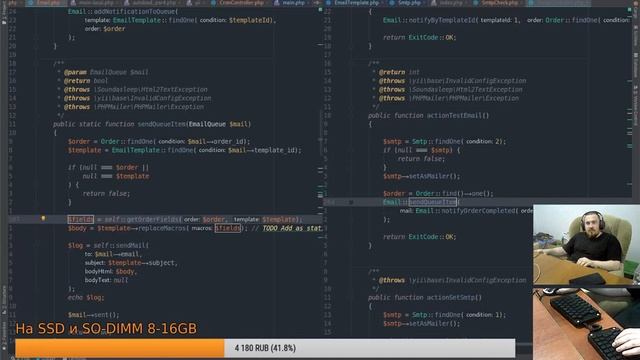Viewport: 640px width, 360px height.
Task: Click the '@return int' docblock line
Action: click(x=399, y=72)
